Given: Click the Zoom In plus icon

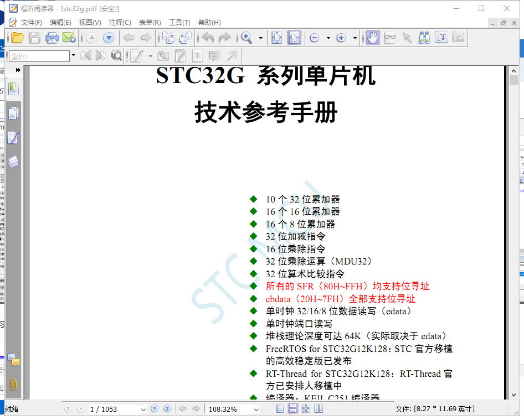Looking at the screenshot, I should [341, 38].
